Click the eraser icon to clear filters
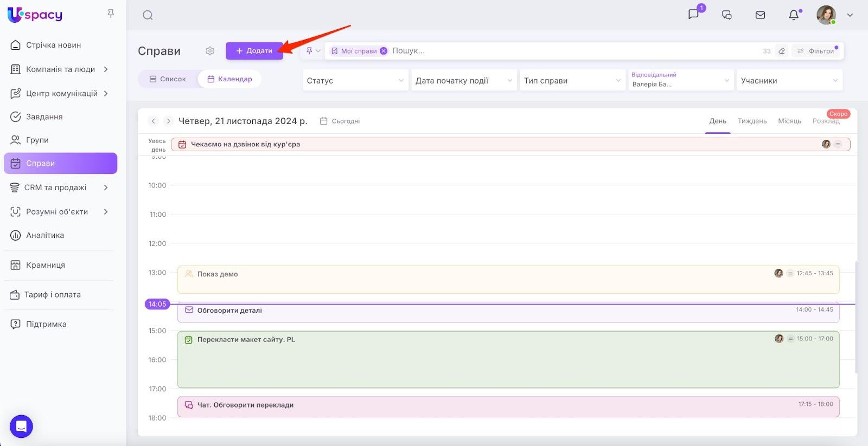The height and width of the screenshot is (446, 868). pos(782,51)
